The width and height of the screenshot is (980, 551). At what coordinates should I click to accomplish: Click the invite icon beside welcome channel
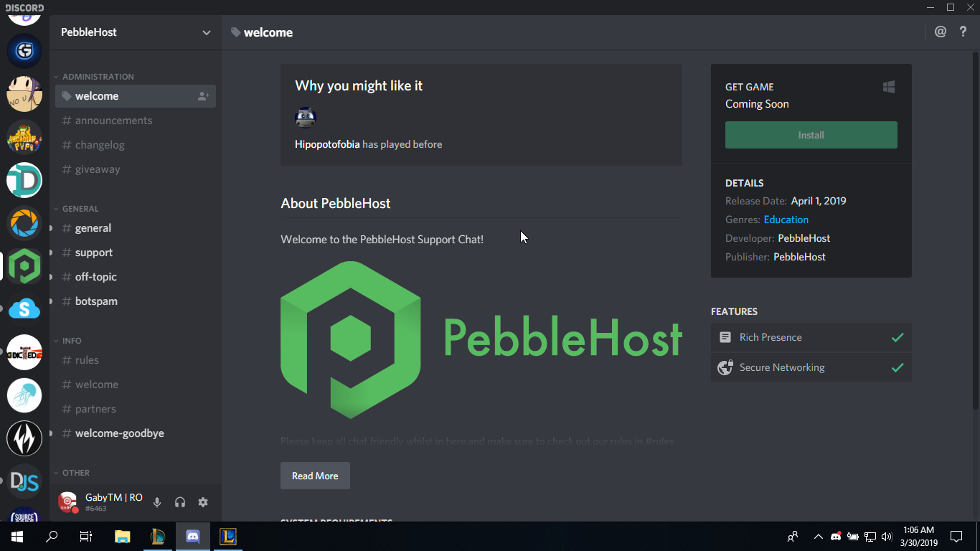tap(204, 96)
